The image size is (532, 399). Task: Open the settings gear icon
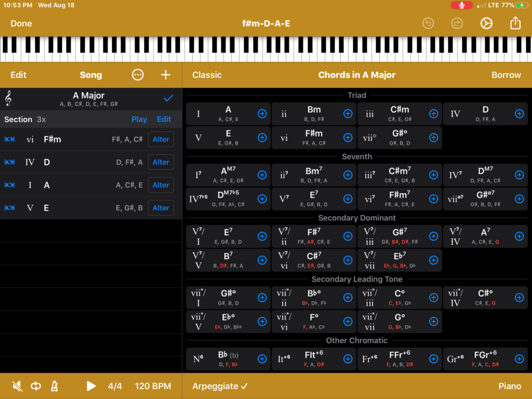[486, 23]
